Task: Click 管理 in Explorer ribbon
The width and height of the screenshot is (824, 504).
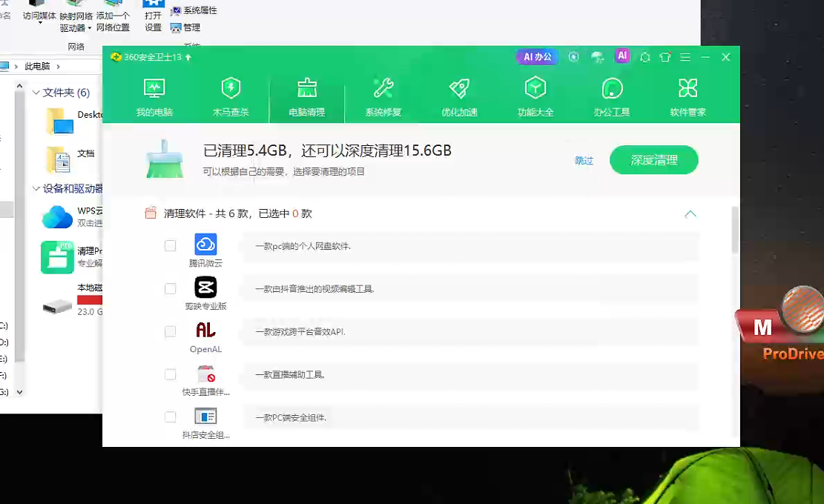Action: pos(185,27)
